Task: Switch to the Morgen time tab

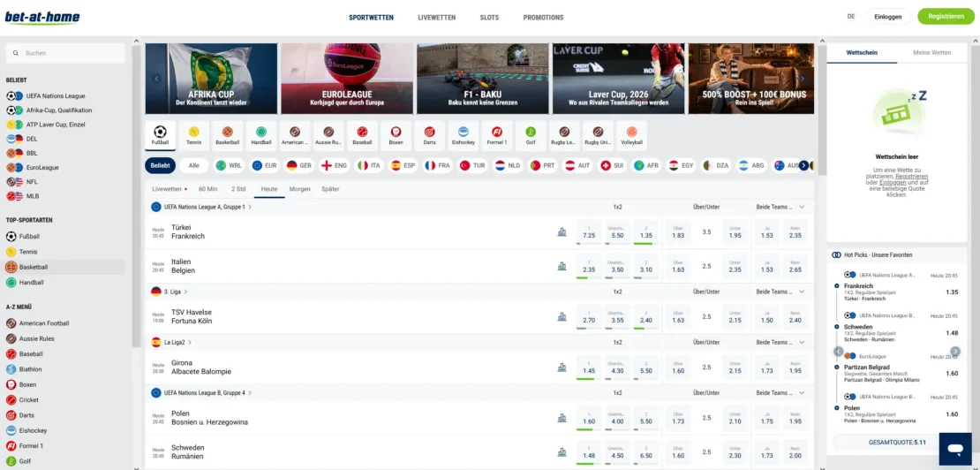Action: pos(299,189)
